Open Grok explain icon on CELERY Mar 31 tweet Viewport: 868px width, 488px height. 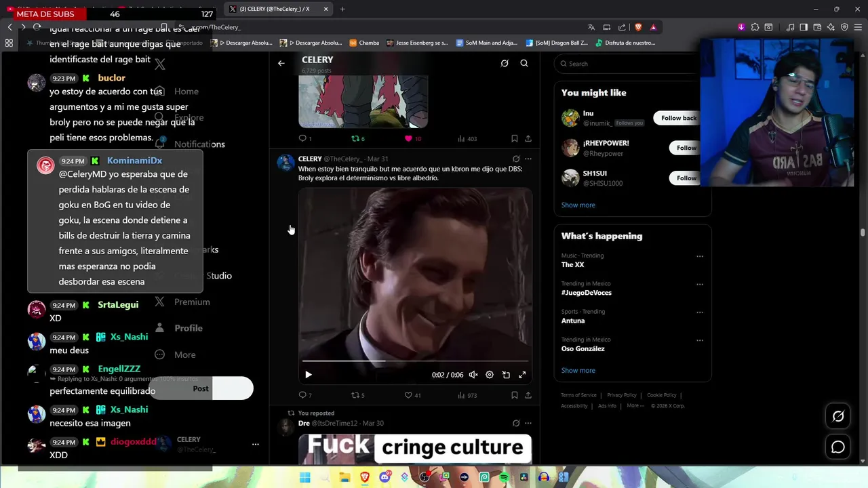pyautogui.click(x=516, y=159)
